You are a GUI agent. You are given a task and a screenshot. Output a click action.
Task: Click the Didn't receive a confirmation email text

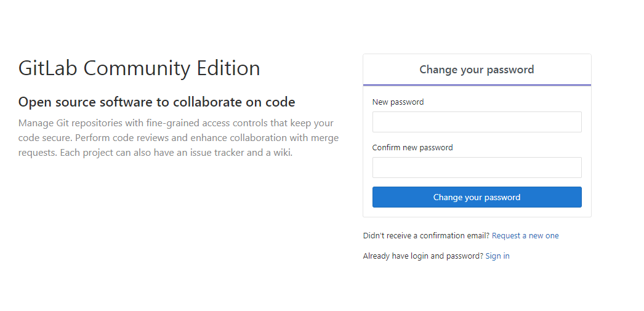click(426, 235)
